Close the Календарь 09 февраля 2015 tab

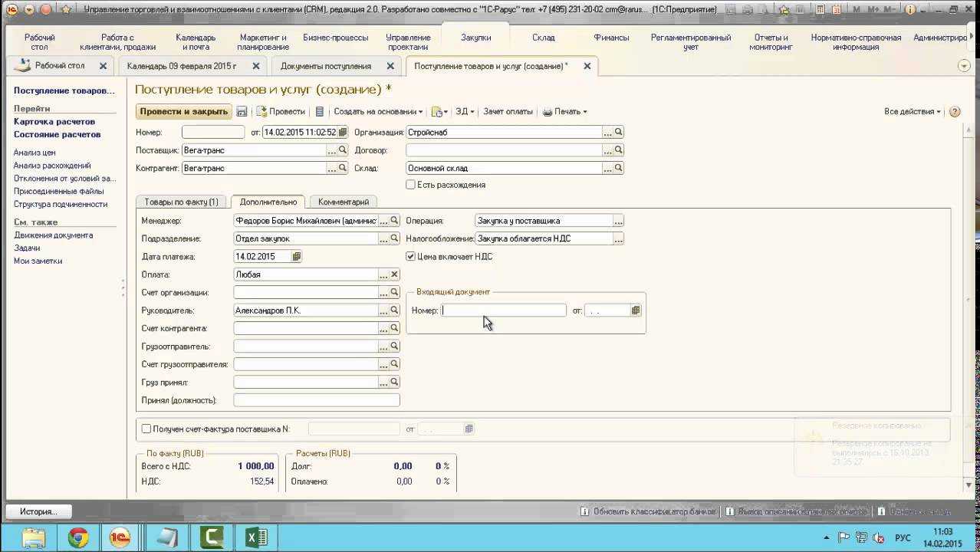(x=256, y=66)
